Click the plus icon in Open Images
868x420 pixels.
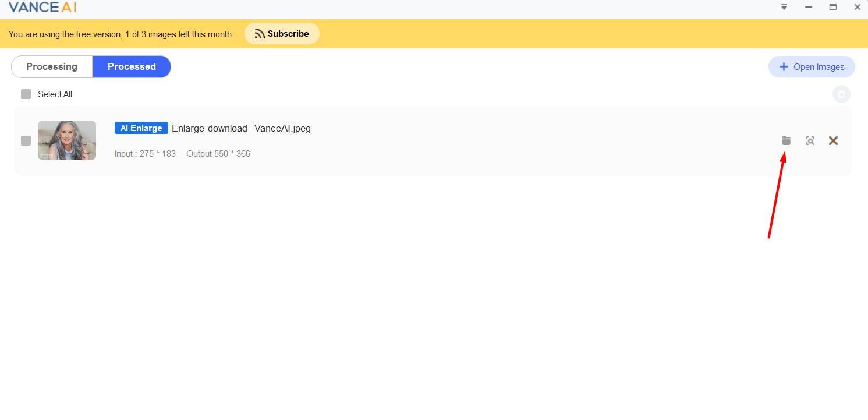tap(784, 67)
